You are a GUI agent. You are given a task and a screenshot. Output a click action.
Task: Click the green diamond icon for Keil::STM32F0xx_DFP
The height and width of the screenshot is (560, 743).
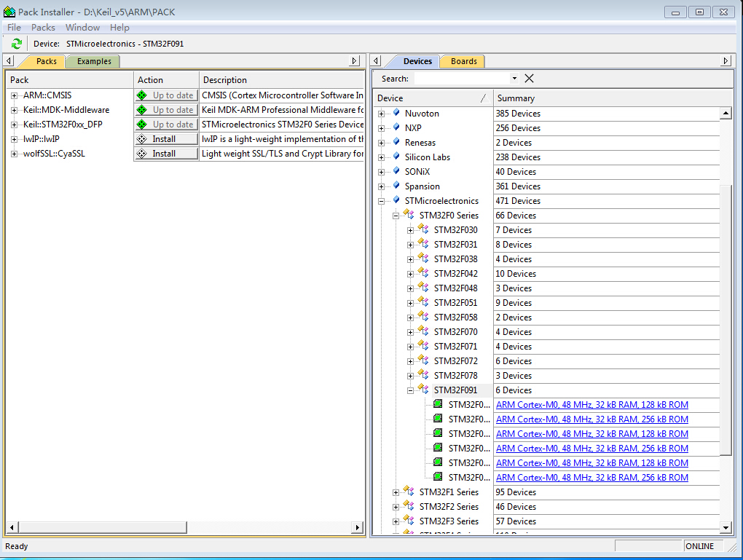tap(142, 125)
